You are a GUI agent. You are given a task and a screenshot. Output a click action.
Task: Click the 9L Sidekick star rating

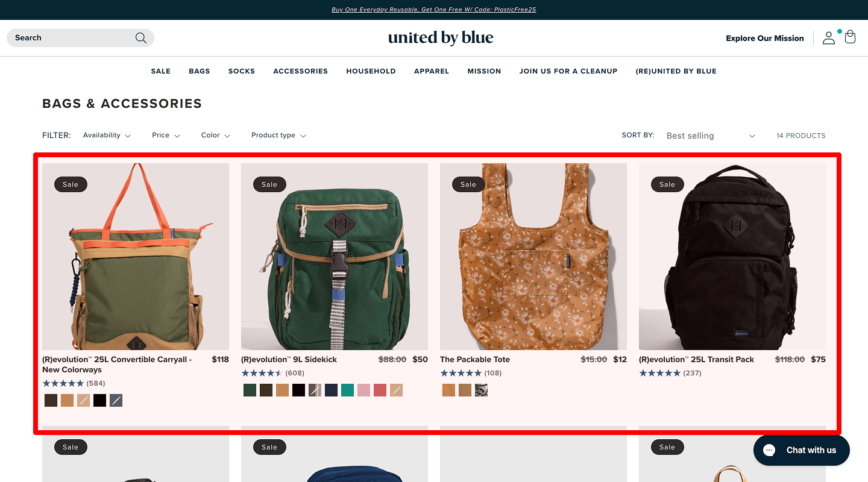tap(262, 373)
